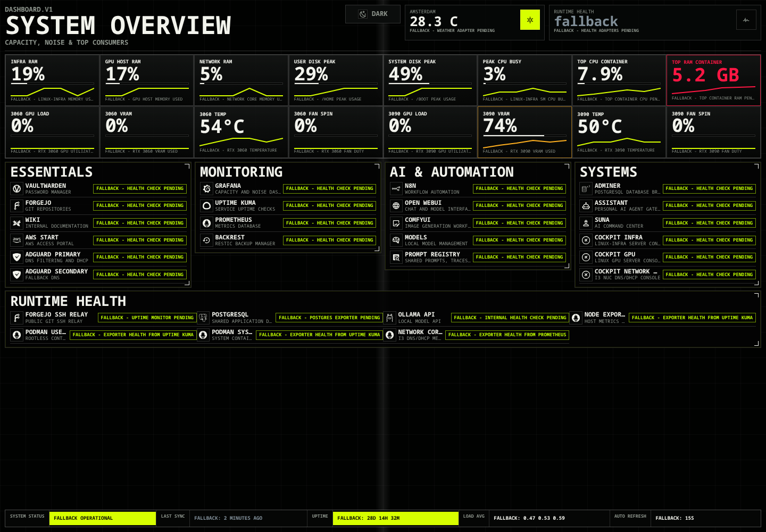Image resolution: width=766 pixels, height=532 pixels.
Task: Click Vaultwarden health check pending badge
Action: (x=140, y=188)
